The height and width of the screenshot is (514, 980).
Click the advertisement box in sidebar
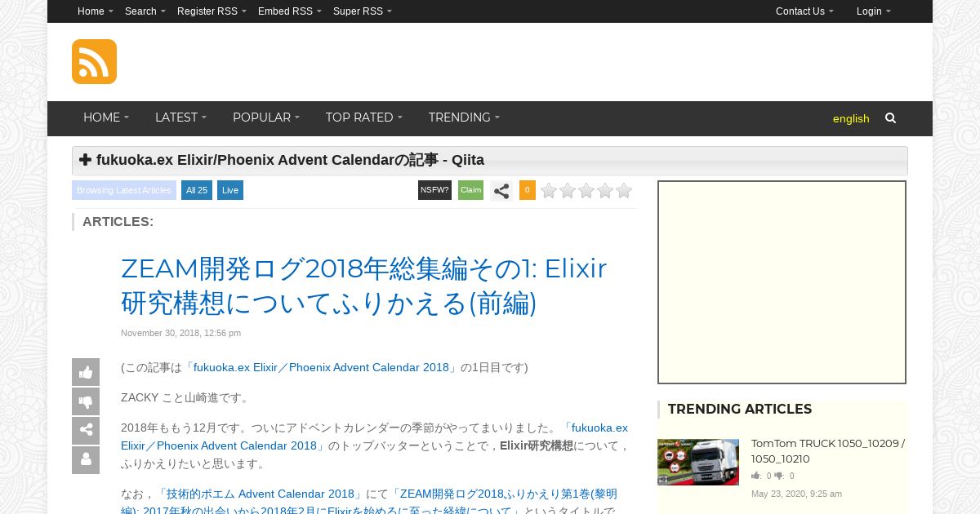click(x=782, y=282)
